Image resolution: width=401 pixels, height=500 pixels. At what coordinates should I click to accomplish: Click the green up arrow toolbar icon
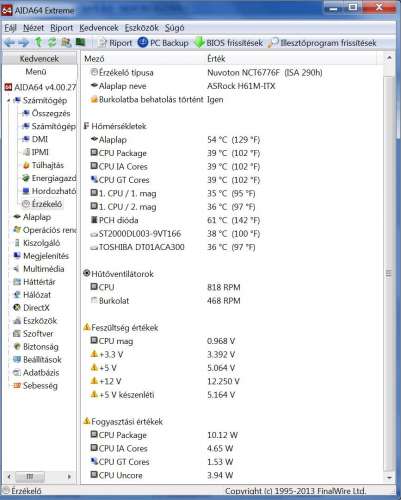(x=38, y=42)
